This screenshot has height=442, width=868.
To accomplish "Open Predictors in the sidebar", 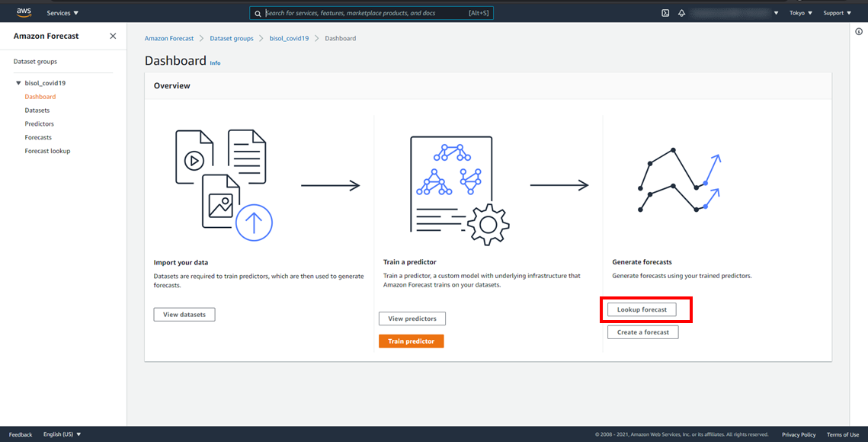I will pyautogui.click(x=39, y=123).
